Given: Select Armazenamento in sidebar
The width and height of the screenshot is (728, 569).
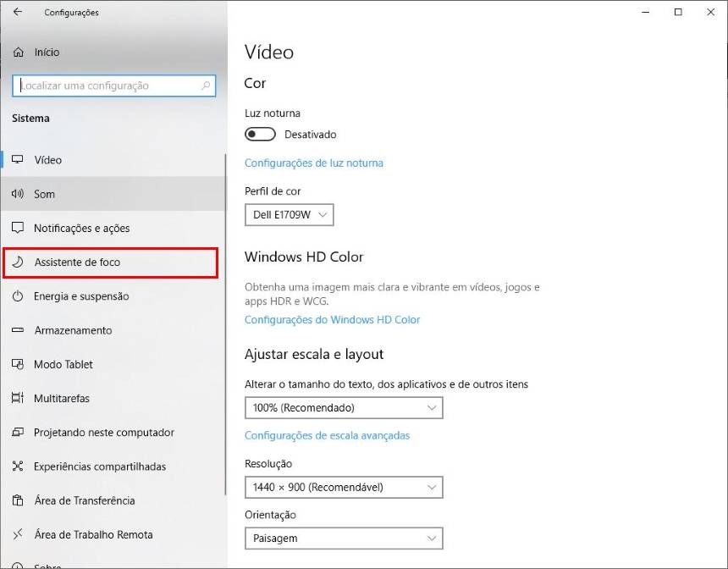Looking at the screenshot, I should tap(113, 330).
